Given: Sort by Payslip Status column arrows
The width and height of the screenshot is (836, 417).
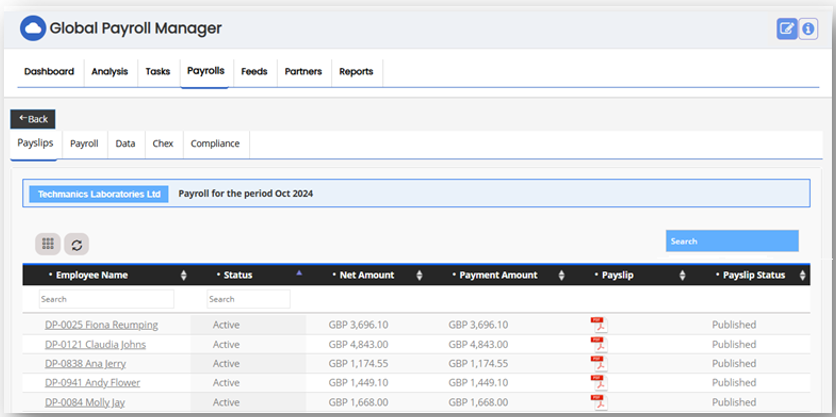Looking at the screenshot, I should click(x=803, y=275).
